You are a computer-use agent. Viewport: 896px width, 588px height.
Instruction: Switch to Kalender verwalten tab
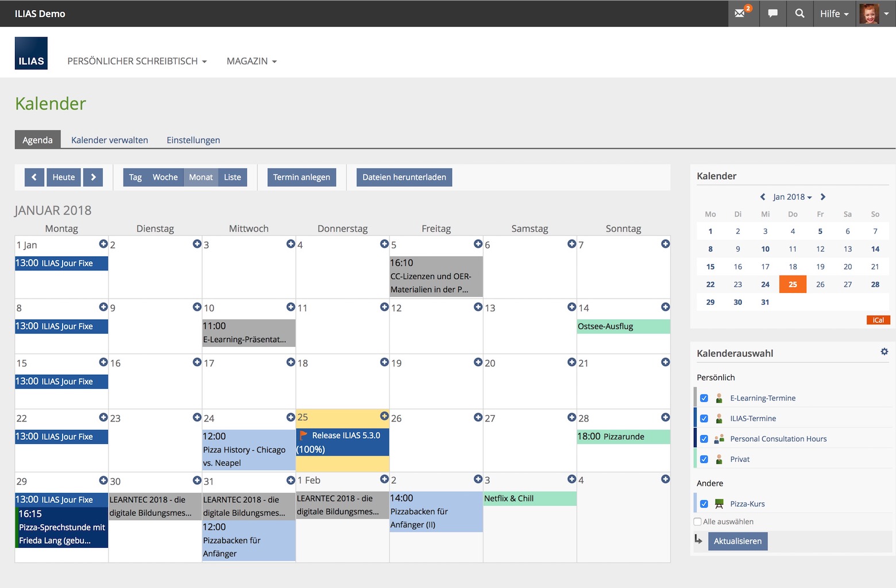click(109, 140)
